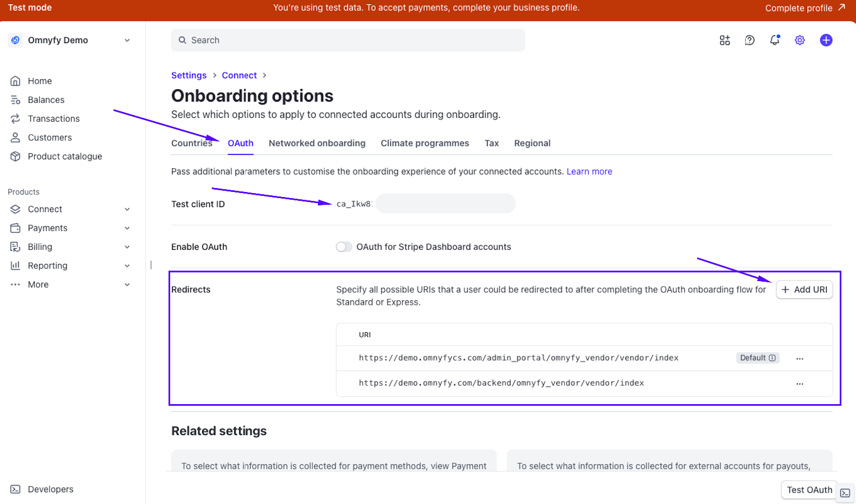Screen dimensions: 856x504
Task: Expand the Billing sidebar section chevron
Action: (x=127, y=247)
